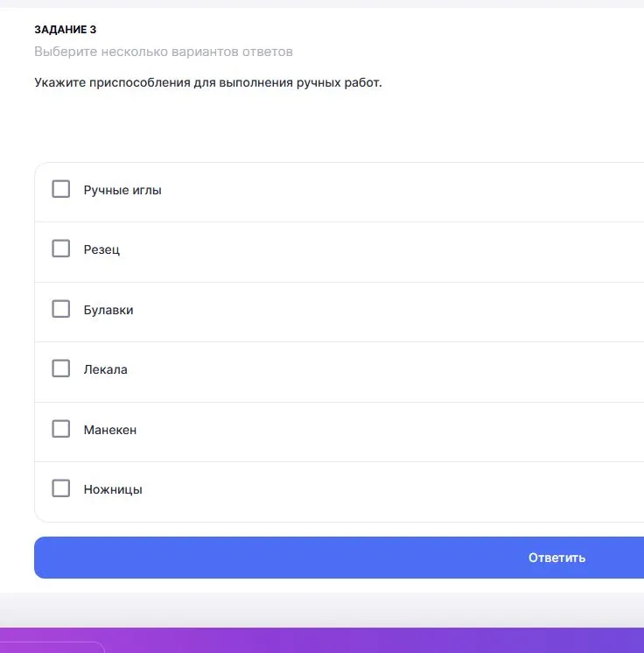The image size is (644, 653).
Task: Click the hint Выберите несколько вариантов ответов
Action: tap(164, 52)
